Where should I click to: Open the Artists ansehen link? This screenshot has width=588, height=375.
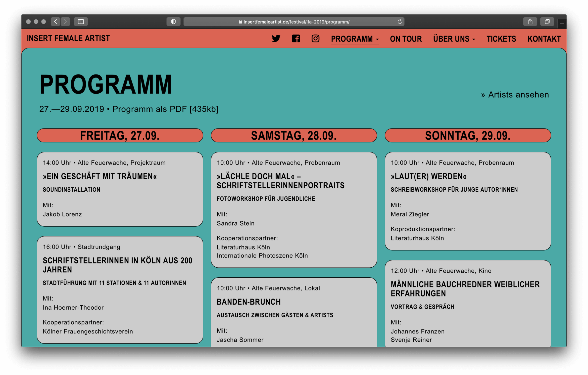click(x=515, y=95)
